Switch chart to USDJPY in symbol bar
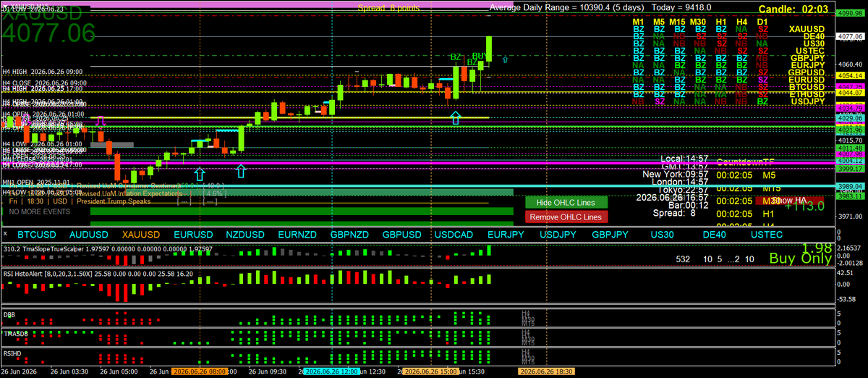The width and height of the screenshot is (868, 378). (558, 235)
